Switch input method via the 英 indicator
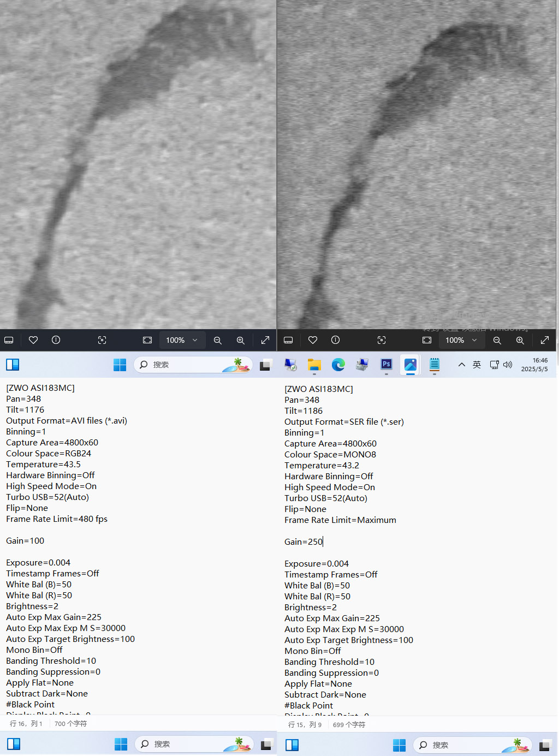The height and width of the screenshot is (756, 559). coord(477,365)
